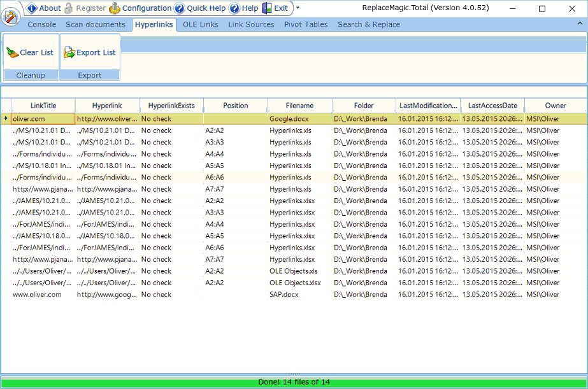Click the Clear List broom icon
588x389 pixels.
pos(12,52)
